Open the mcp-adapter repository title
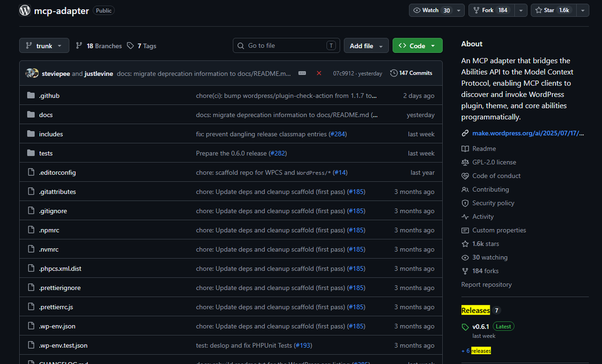Viewport: 602px width, 364px height. tap(61, 11)
